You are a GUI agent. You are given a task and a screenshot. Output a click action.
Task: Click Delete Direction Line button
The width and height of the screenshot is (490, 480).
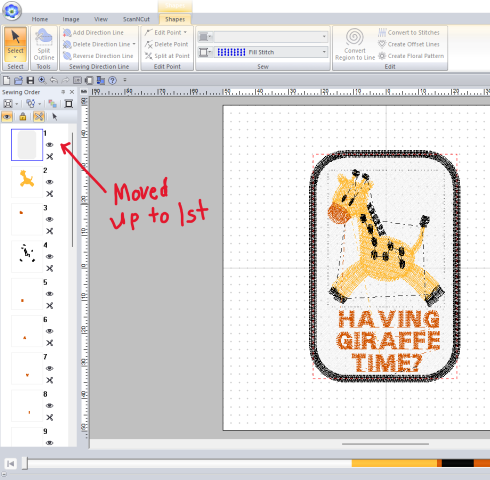97,44
